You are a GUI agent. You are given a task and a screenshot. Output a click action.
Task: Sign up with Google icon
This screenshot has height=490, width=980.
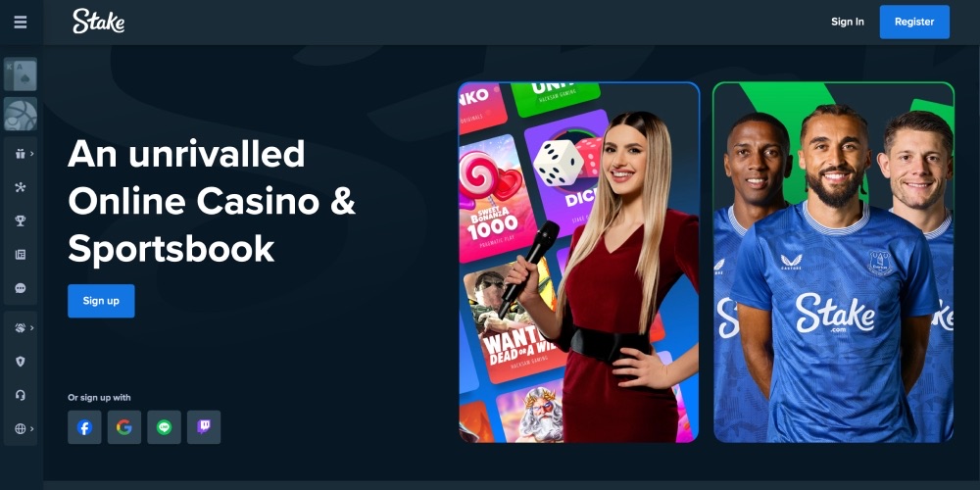(124, 427)
